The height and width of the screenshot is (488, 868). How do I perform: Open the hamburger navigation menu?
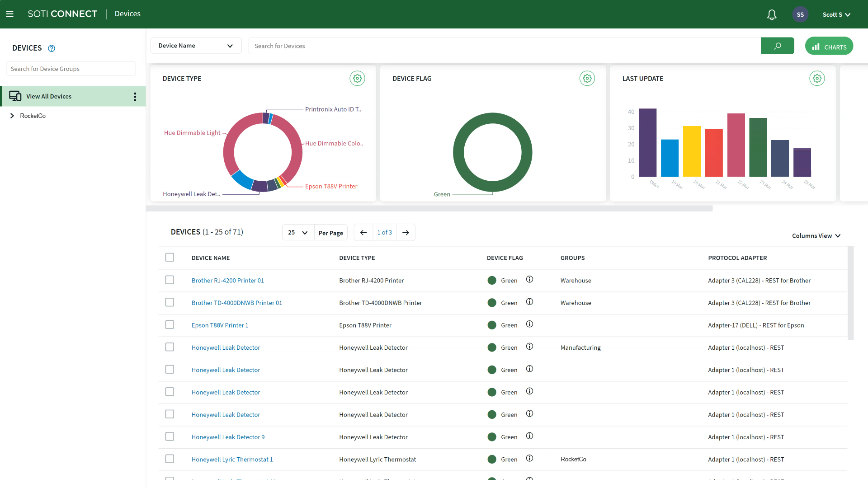point(9,14)
